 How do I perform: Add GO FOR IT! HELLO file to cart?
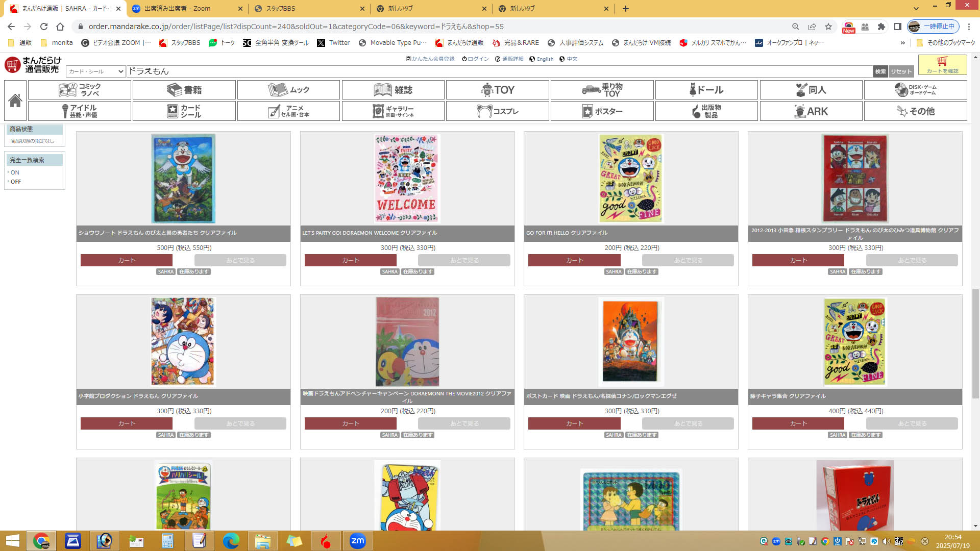[574, 260]
